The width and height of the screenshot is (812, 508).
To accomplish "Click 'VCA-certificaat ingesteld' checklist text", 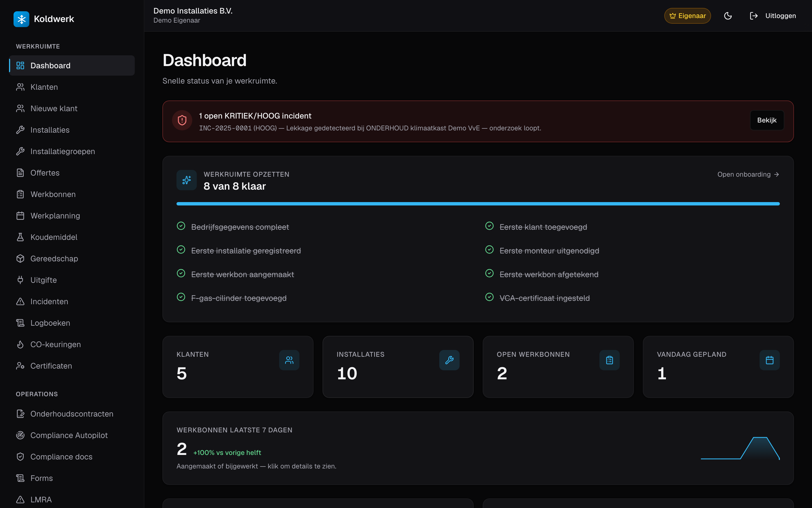I will pyautogui.click(x=545, y=298).
